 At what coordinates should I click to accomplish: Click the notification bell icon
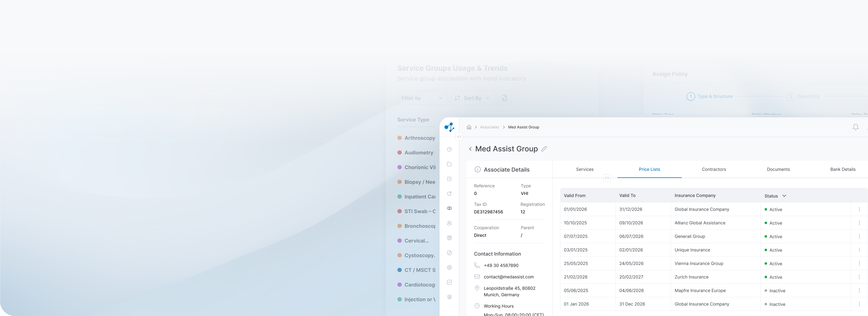point(855,127)
